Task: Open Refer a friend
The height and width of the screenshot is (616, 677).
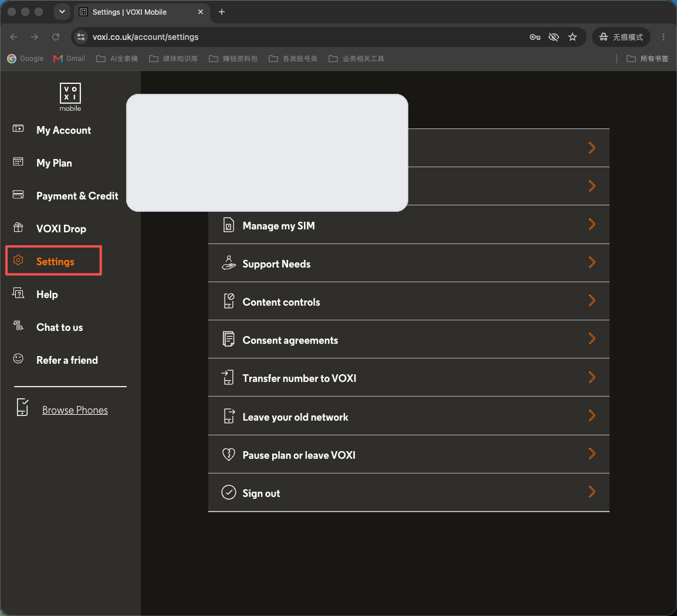Action: tap(67, 360)
